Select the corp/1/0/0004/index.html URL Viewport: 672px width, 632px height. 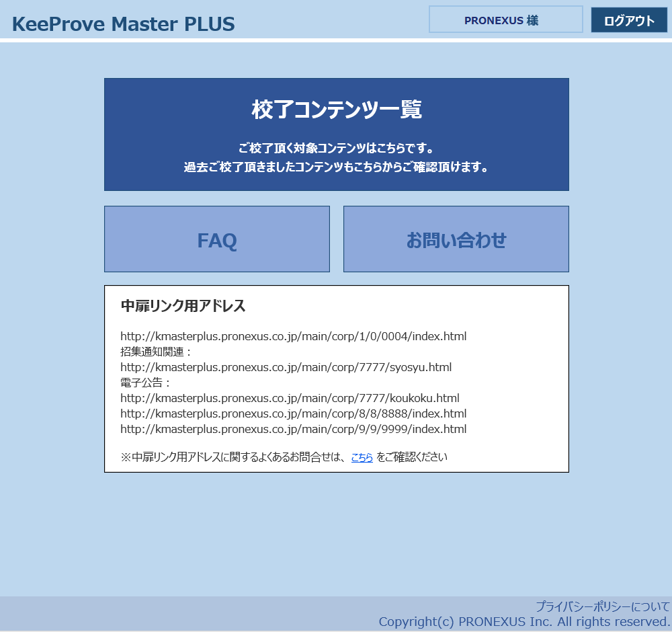point(293,336)
